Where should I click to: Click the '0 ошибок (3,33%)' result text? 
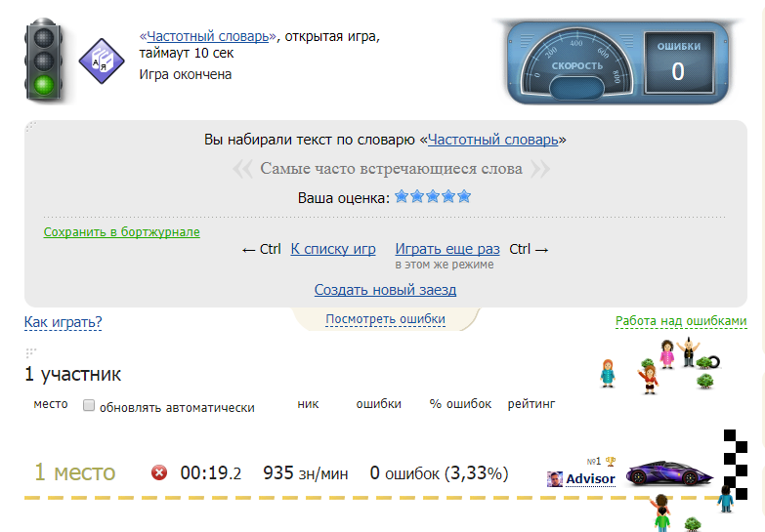click(439, 473)
